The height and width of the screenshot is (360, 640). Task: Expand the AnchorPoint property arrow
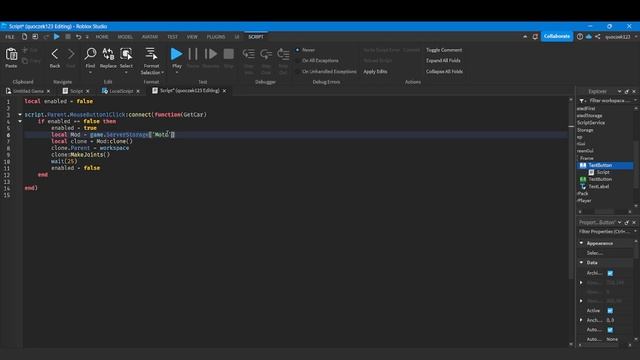pyautogui.click(x=581, y=320)
